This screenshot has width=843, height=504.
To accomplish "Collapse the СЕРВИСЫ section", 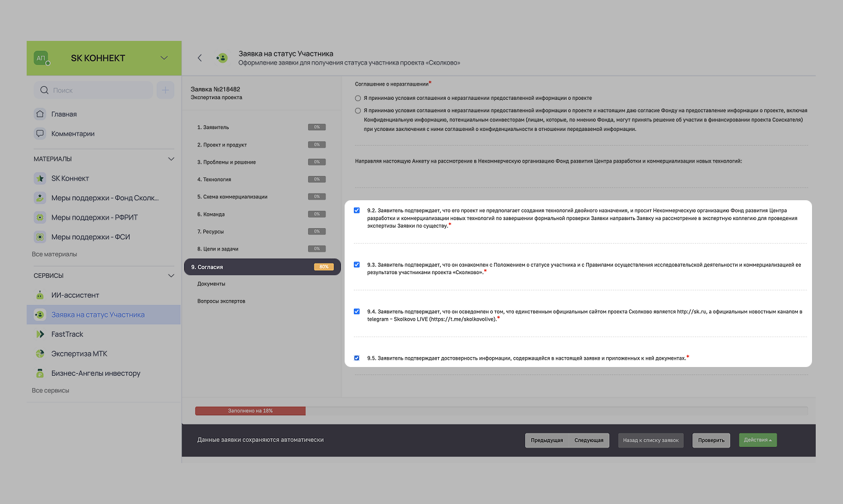I will (172, 276).
